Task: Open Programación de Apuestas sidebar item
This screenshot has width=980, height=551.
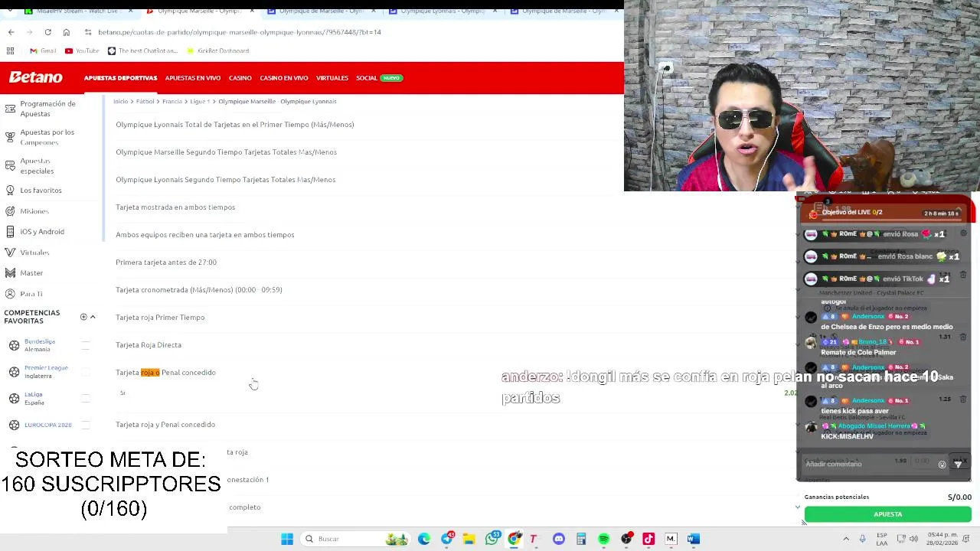Action: (47, 109)
